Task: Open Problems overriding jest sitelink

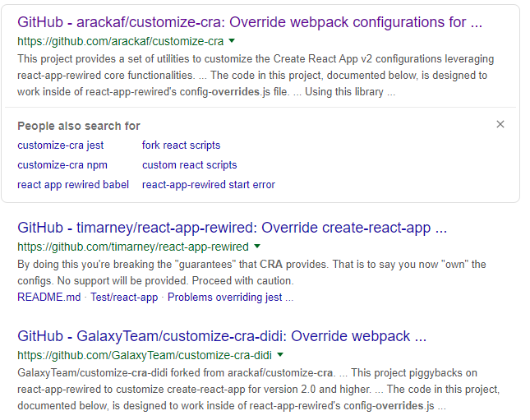Action: 231,297
